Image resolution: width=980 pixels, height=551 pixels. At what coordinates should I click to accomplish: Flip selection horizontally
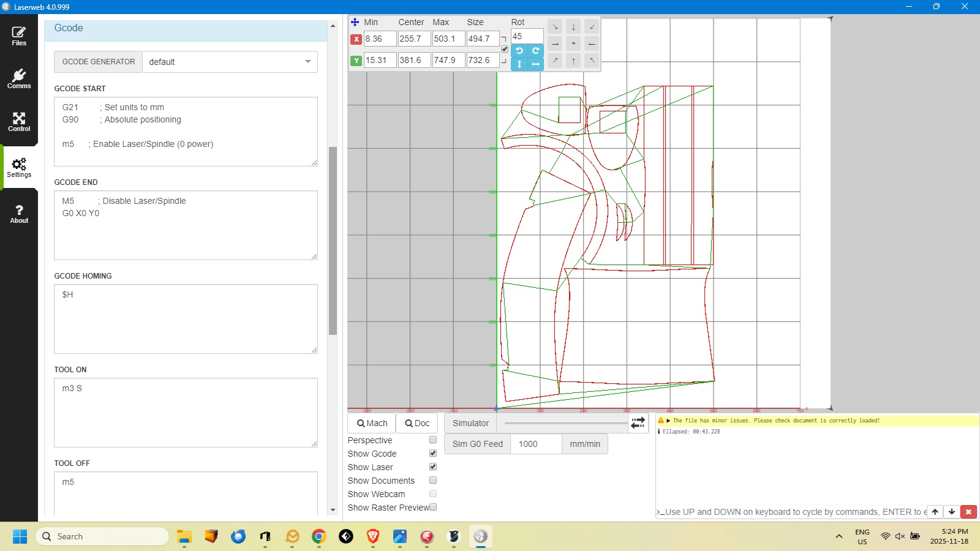(535, 64)
